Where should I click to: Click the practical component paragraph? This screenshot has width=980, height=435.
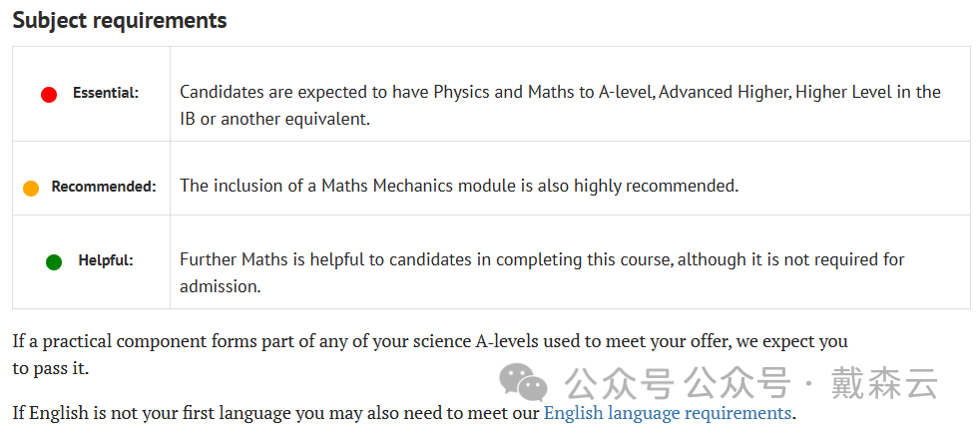tap(430, 354)
